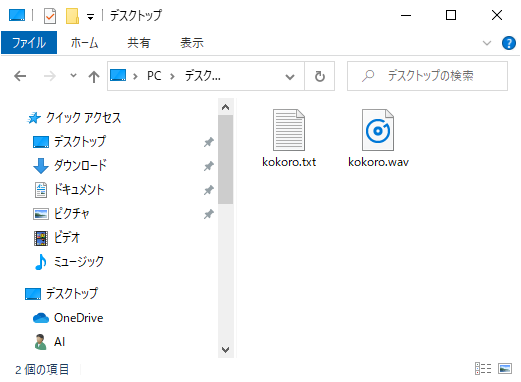Select the root デスクトップ node above OneDrive
The image size is (521, 382).
pos(72,294)
